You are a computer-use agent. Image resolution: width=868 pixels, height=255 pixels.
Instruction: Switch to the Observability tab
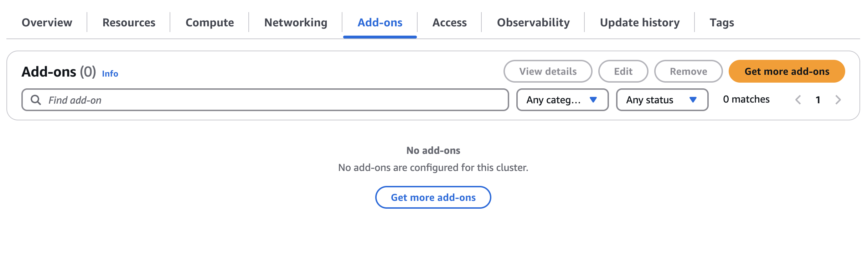[x=533, y=23]
